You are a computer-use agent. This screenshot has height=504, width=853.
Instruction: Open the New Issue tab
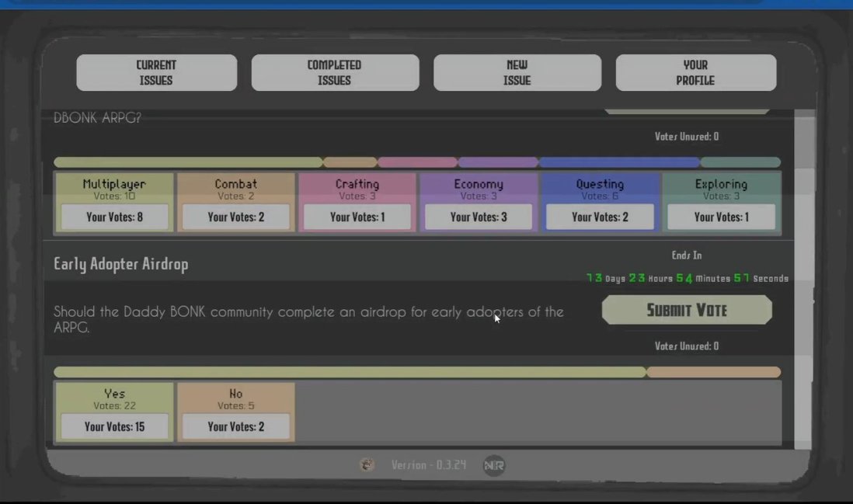coord(517,73)
